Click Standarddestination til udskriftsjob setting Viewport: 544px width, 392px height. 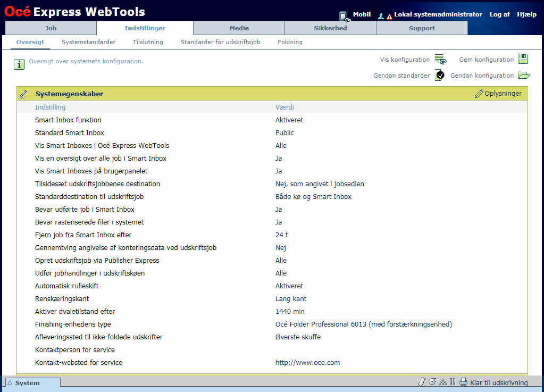click(89, 197)
